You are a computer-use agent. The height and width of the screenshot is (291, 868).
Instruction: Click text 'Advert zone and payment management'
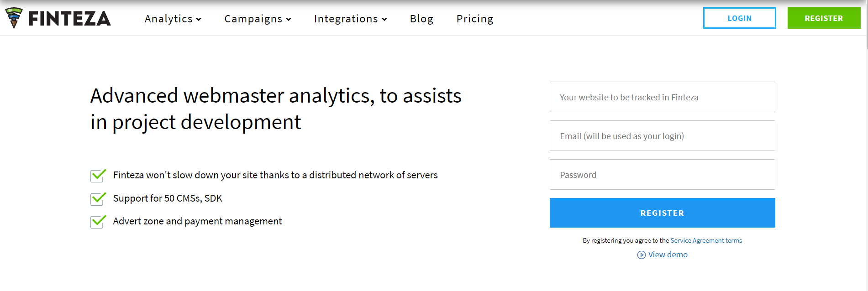click(x=197, y=221)
